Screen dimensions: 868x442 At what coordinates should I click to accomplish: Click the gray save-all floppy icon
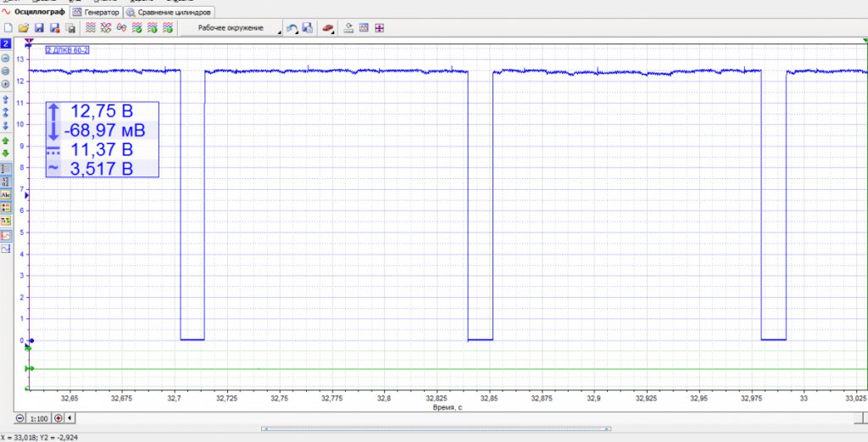coord(70,28)
